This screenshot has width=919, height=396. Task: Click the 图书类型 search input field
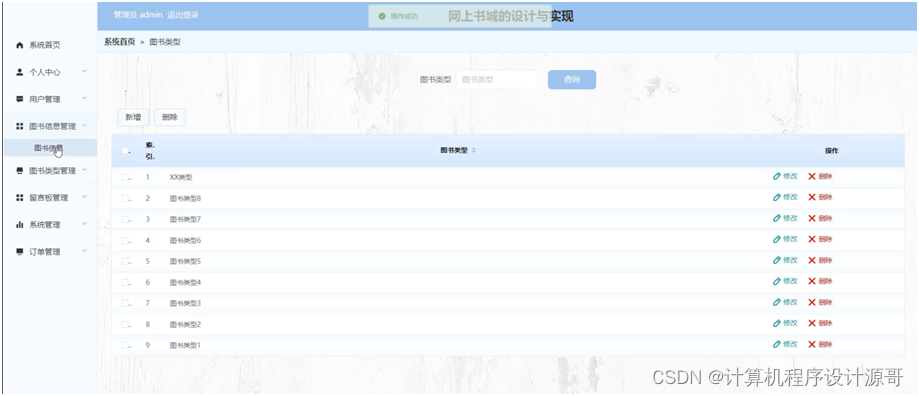497,80
